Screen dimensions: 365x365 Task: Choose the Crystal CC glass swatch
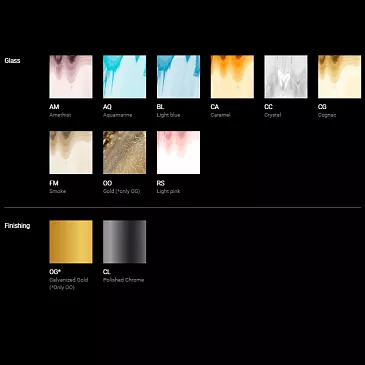click(286, 77)
